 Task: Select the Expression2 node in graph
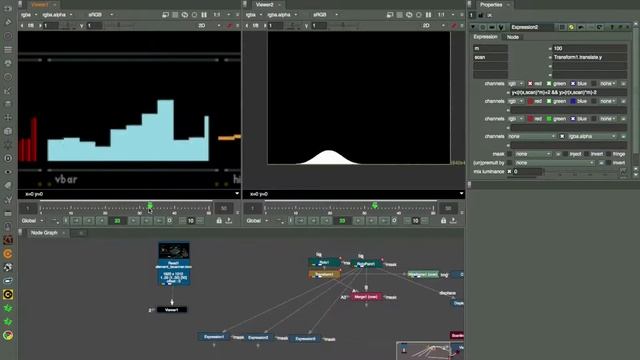258,338
